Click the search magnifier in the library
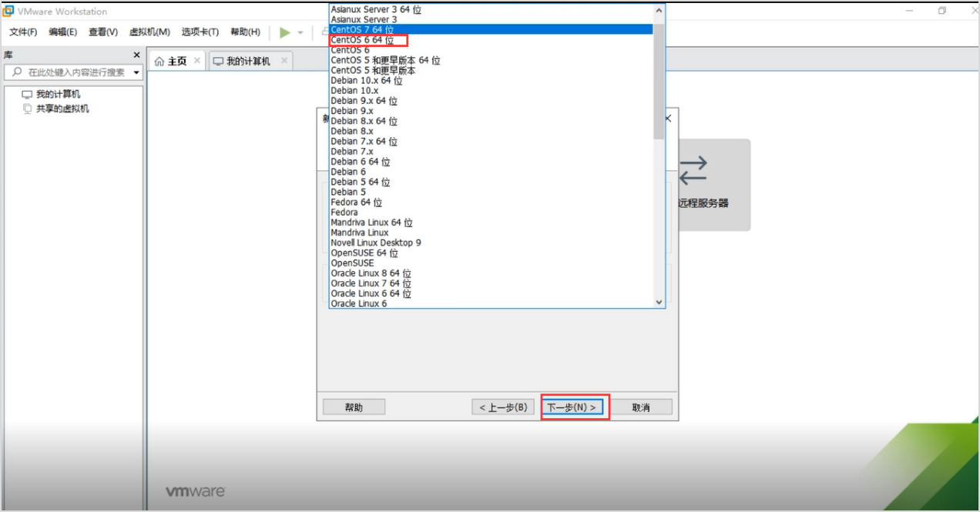 pyautogui.click(x=16, y=72)
